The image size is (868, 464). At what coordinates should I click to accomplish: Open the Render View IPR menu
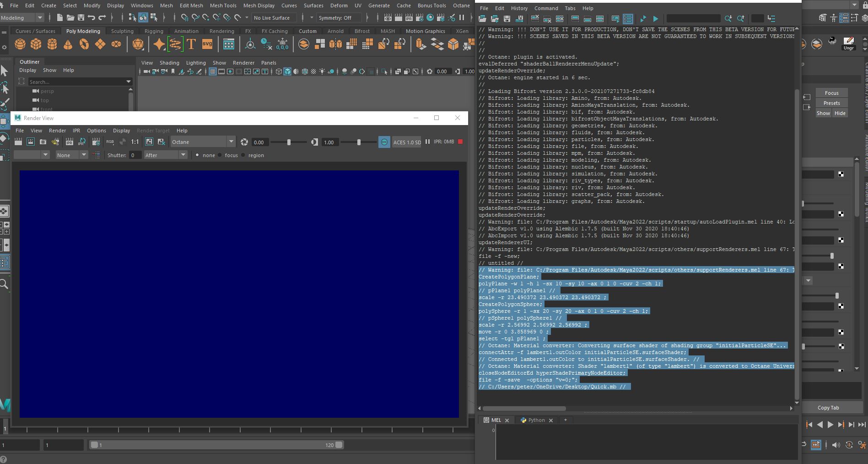tap(76, 131)
